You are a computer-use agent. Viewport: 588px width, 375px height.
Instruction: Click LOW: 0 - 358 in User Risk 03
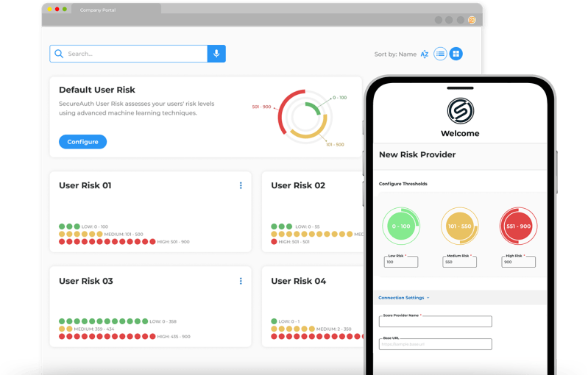pos(163,321)
